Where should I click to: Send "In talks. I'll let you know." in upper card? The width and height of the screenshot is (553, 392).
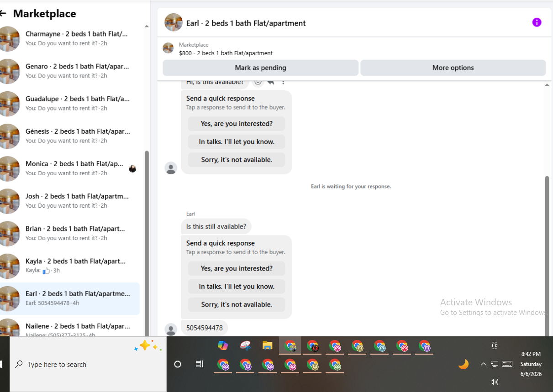tap(237, 142)
